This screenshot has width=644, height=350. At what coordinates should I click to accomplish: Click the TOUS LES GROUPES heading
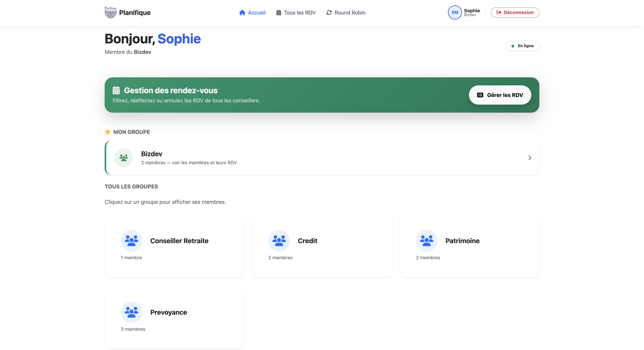coord(131,186)
